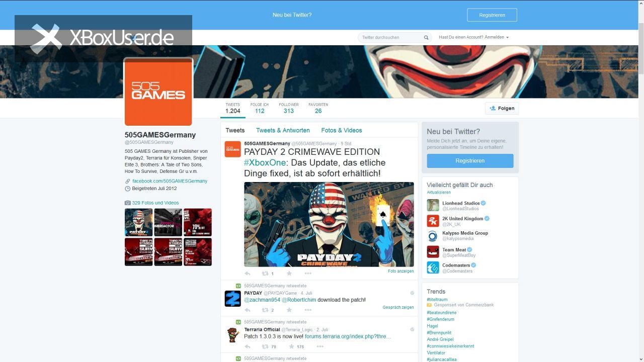Retweet the Terraria Patch 1.3.0.3 tweet

[x=265, y=346]
